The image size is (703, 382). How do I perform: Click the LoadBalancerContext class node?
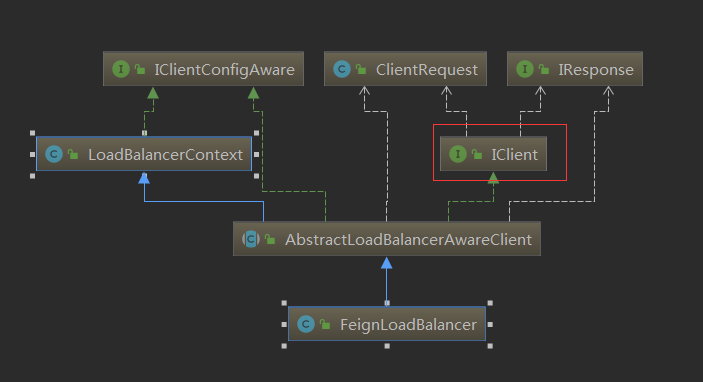point(144,154)
